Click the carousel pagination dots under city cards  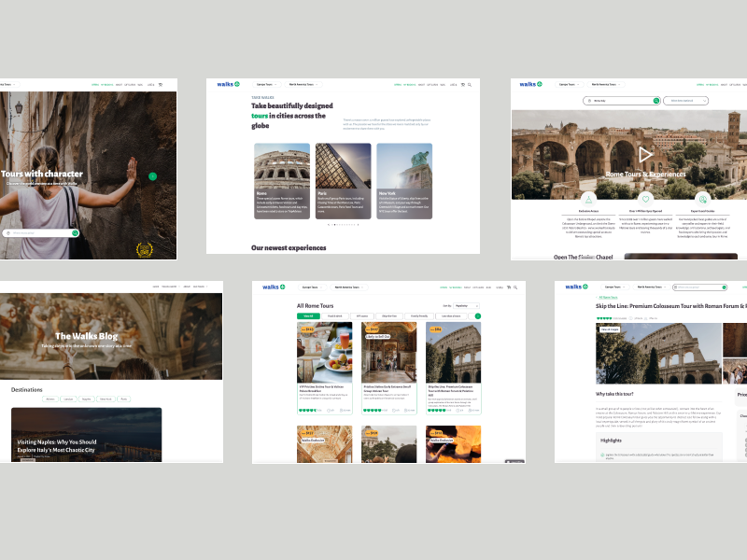pyautogui.click(x=343, y=225)
